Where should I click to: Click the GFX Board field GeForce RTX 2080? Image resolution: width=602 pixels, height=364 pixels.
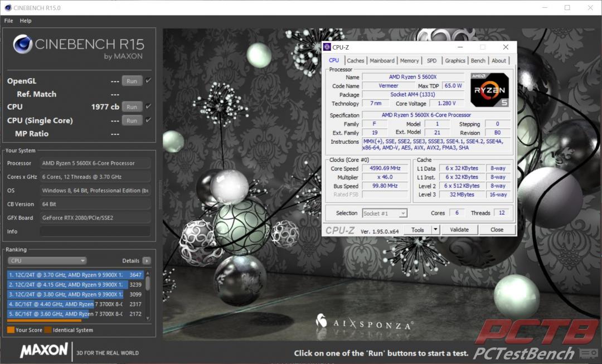(x=95, y=218)
